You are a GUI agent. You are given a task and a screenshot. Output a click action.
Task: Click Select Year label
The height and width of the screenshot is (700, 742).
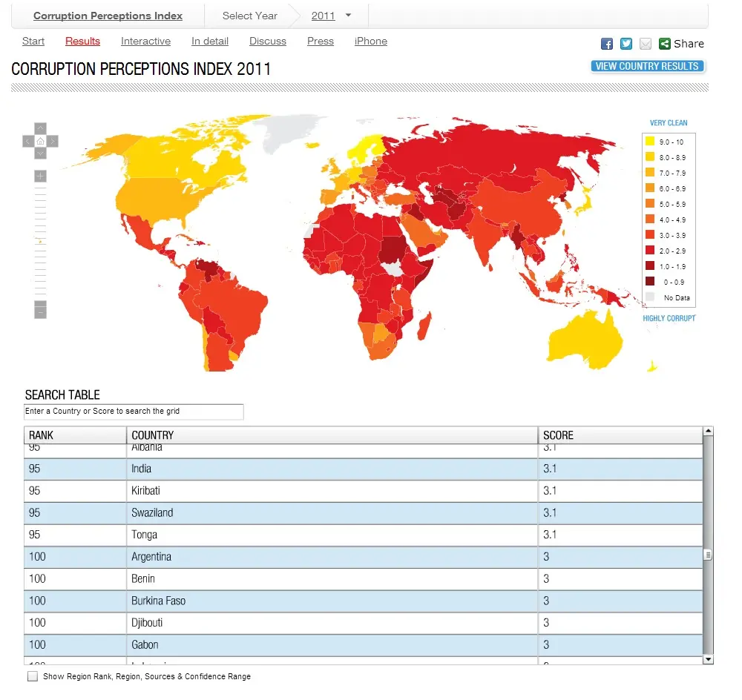[250, 16]
